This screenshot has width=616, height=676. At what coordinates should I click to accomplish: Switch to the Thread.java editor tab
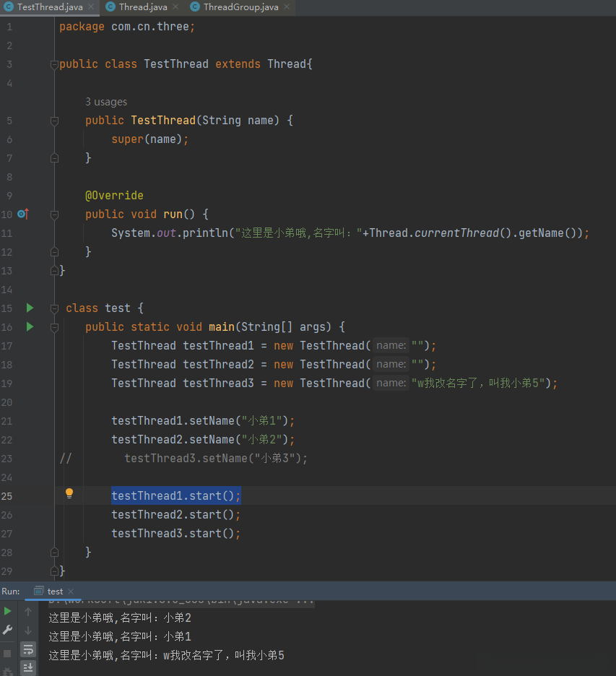pos(142,7)
